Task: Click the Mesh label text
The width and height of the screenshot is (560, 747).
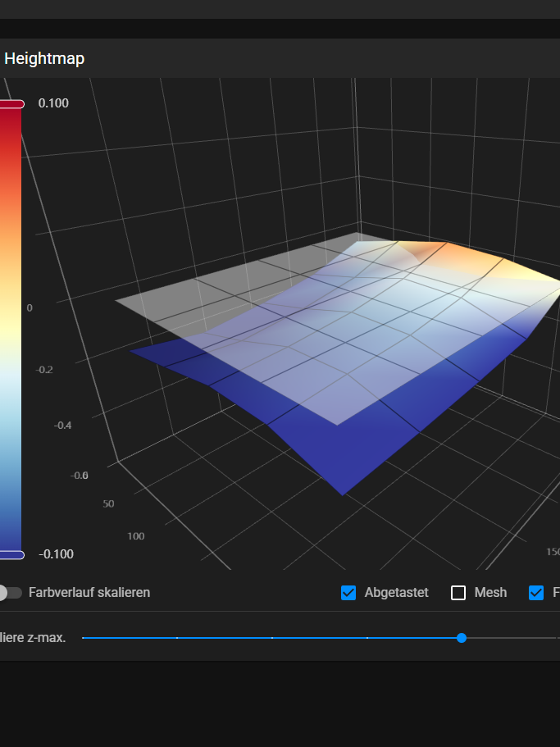Action: pyautogui.click(x=490, y=592)
